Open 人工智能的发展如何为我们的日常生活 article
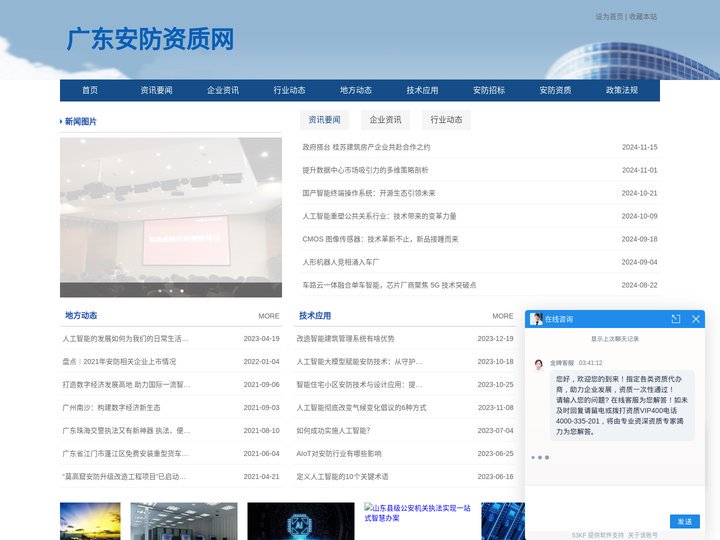The image size is (720, 540). [x=125, y=339]
